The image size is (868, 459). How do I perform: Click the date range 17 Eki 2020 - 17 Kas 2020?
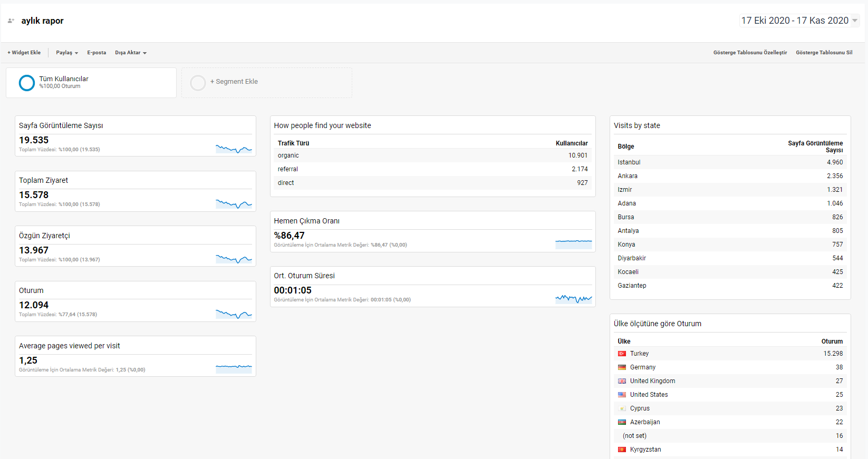(x=795, y=21)
